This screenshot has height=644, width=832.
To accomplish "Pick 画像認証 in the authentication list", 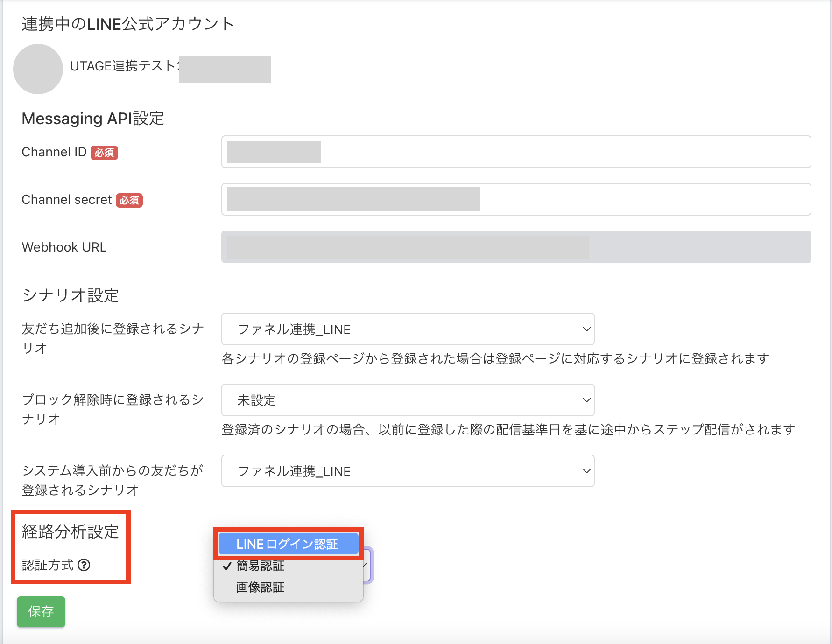I will [x=261, y=588].
